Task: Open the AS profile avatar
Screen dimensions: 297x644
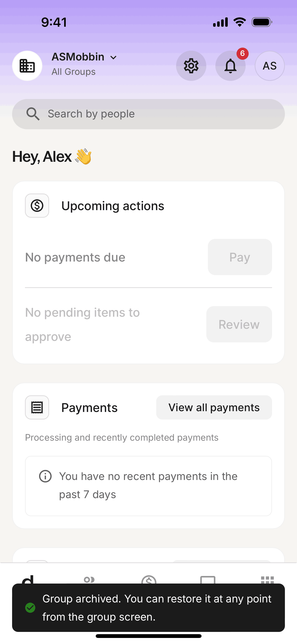Action: coord(270,66)
